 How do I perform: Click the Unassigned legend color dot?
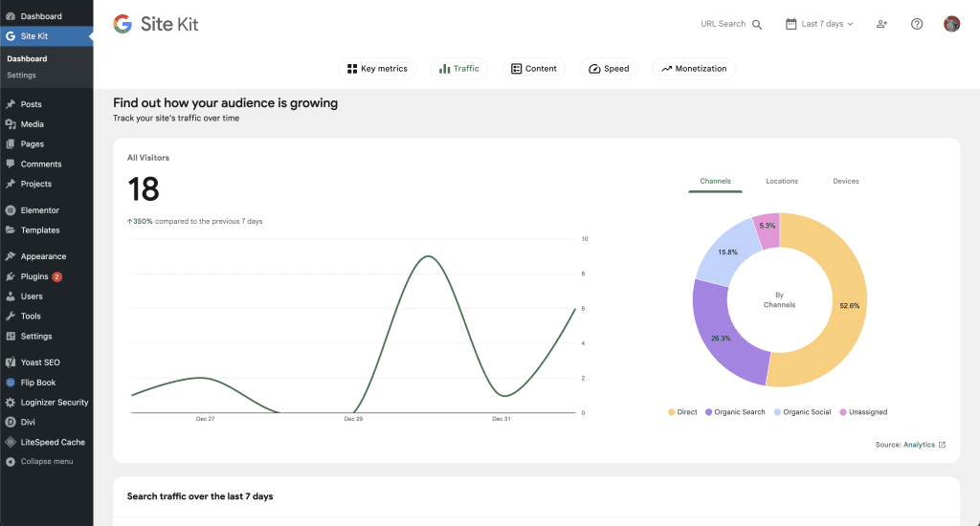point(843,412)
